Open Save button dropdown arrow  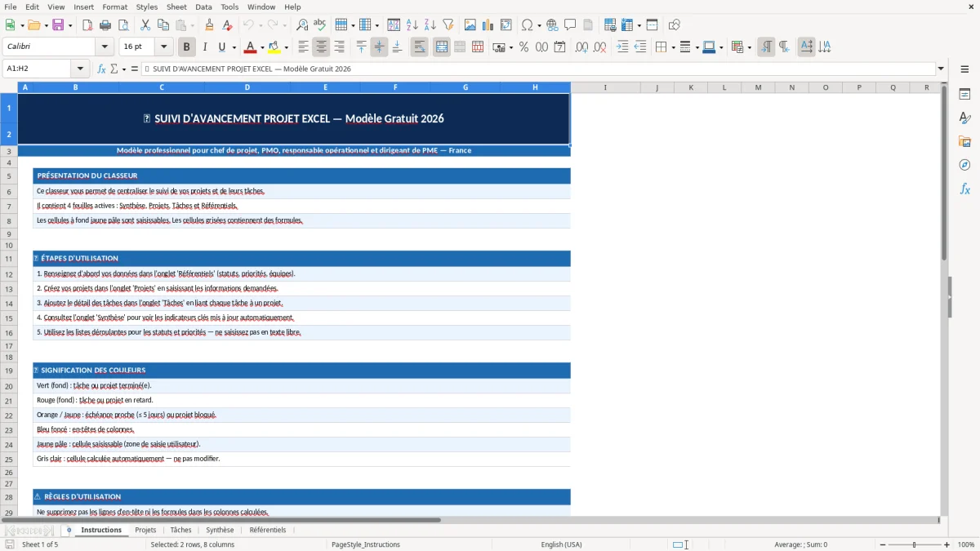pos(70,25)
